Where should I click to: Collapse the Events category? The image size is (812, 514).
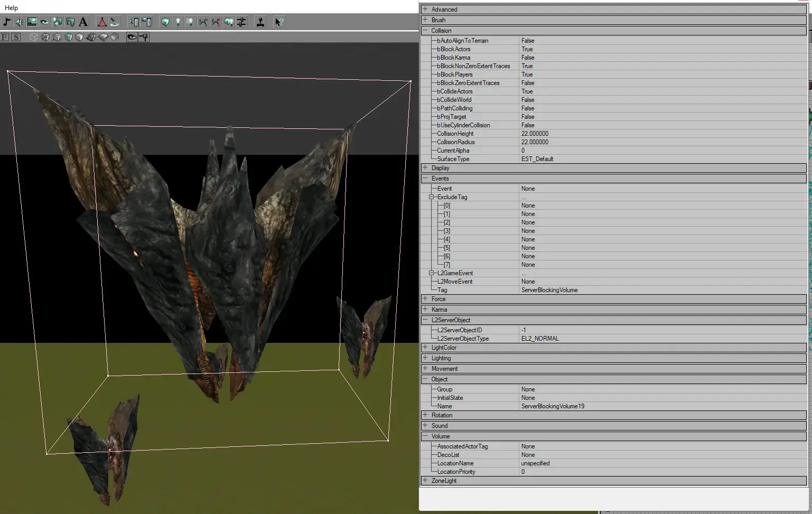425,178
